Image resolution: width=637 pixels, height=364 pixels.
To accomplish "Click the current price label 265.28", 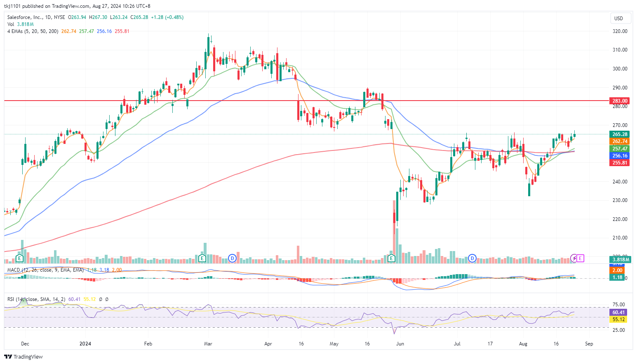I will 620,134.
